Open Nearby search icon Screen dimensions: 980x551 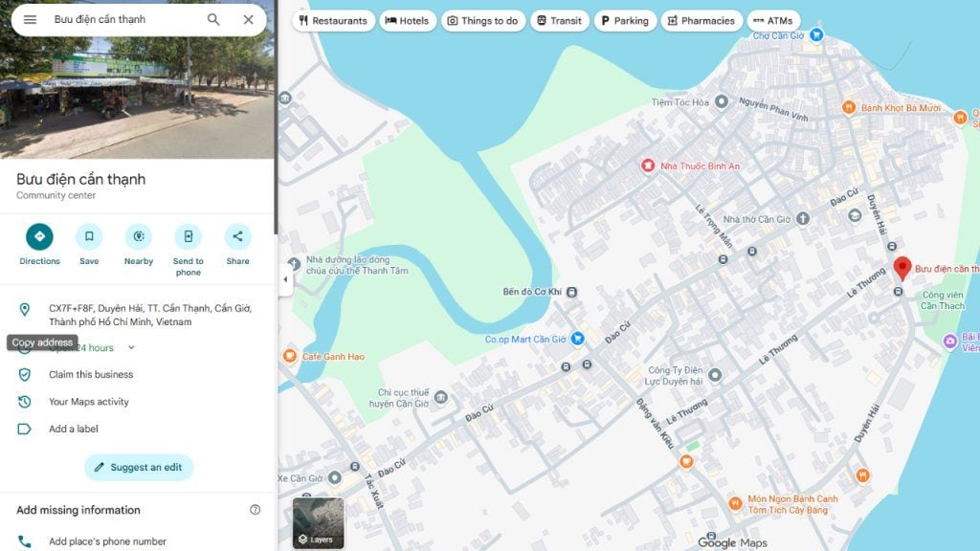tap(139, 236)
